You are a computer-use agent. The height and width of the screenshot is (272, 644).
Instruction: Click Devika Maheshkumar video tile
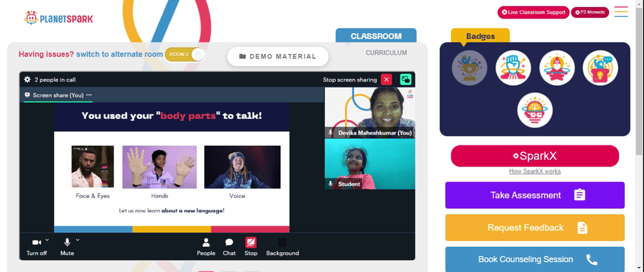point(370,113)
